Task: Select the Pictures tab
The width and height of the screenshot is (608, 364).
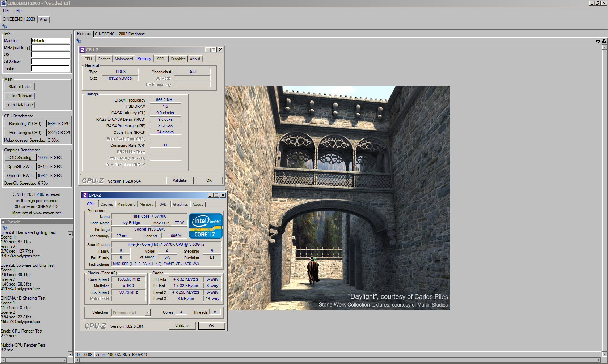Action: (x=84, y=34)
